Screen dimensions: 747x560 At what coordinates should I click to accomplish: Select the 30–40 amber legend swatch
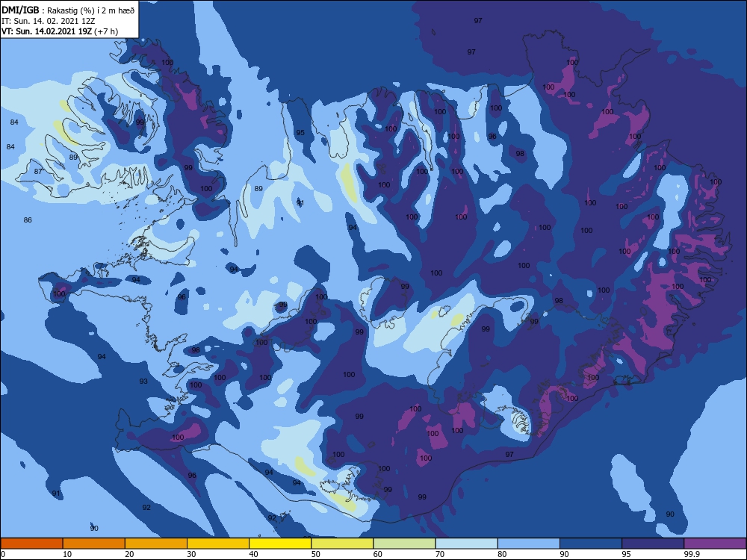[x=218, y=544]
